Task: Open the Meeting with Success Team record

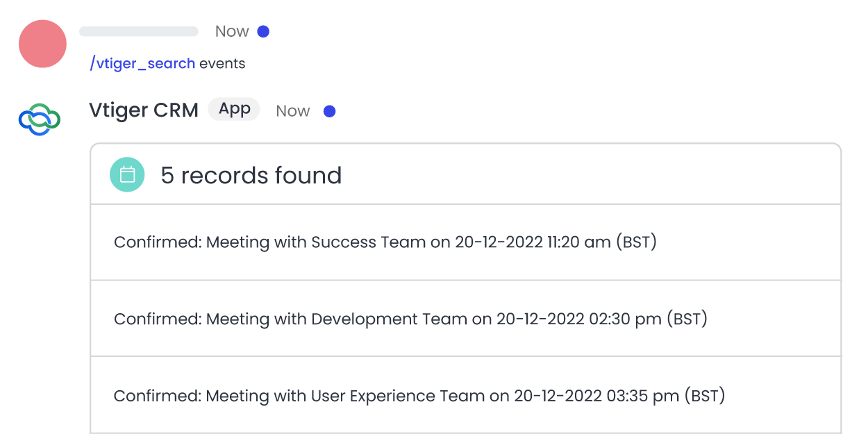Action: tap(316, 242)
